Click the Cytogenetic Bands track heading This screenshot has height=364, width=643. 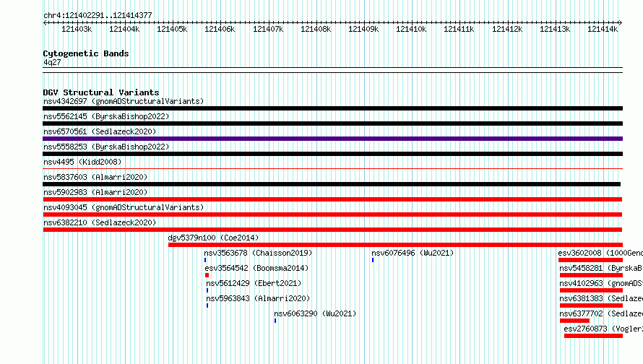click(86, 53)
